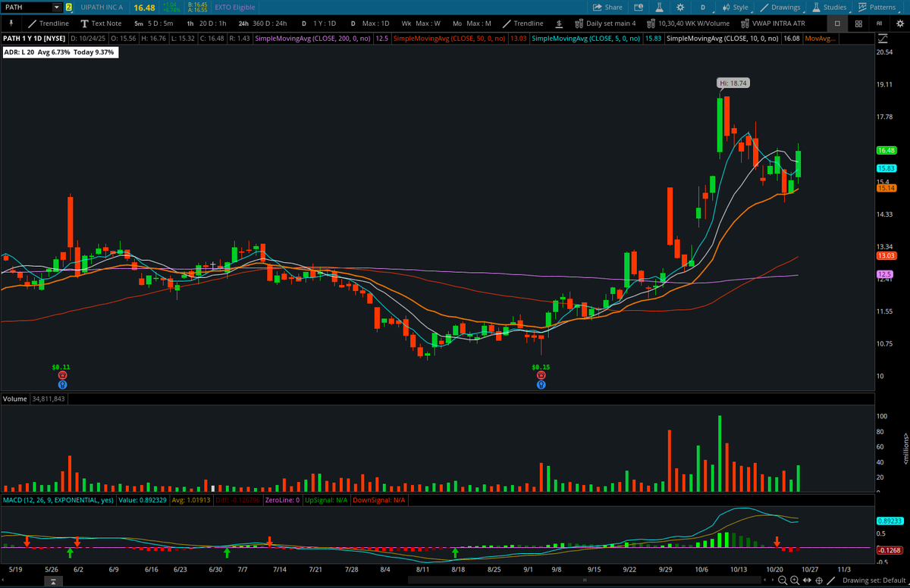Click the MACD Value: 0.892329 readout
910x588 pixels.
coord(142,500)
